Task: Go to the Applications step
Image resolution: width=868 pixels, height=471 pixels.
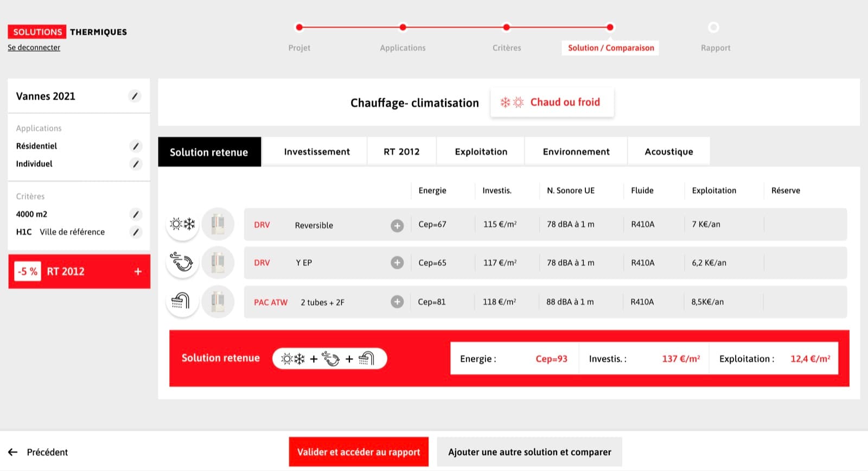Action: [403, 48]
